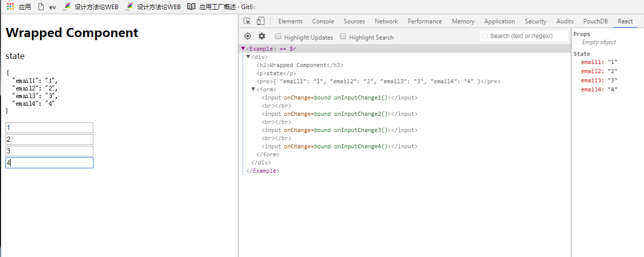Collapse the Example component node

coord(243,48)
